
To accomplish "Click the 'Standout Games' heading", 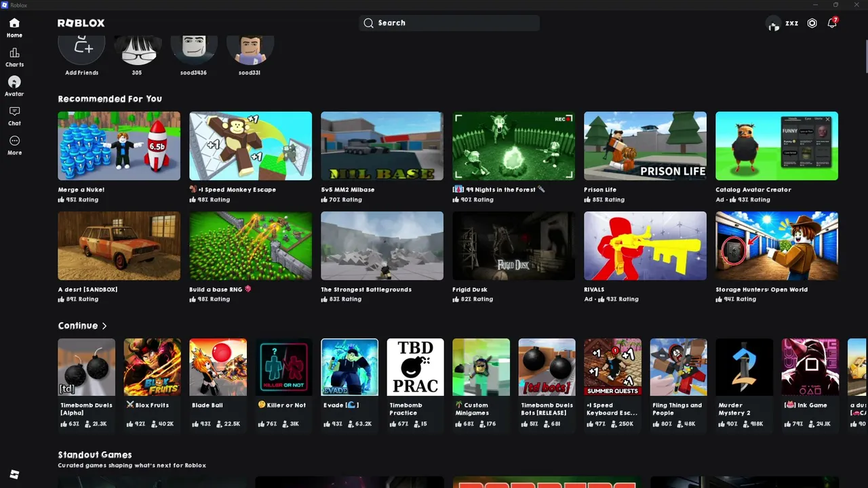I will tap(95, 455).
